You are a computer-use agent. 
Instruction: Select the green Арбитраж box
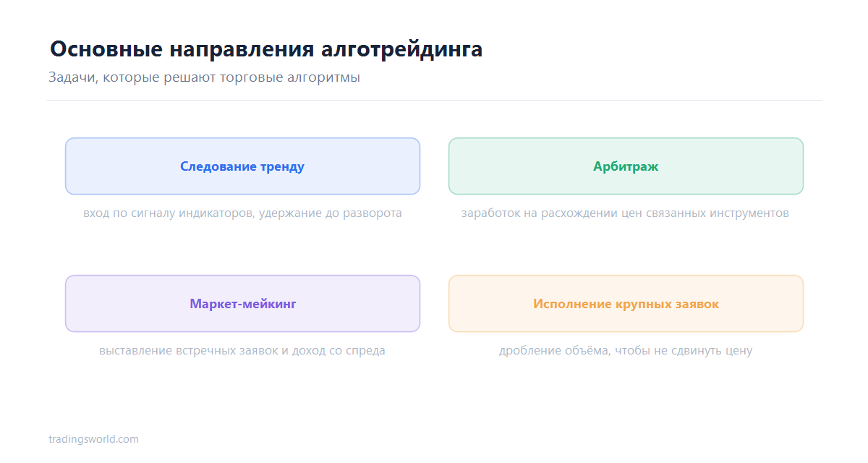pyautogui.click(x=626, y=166)
